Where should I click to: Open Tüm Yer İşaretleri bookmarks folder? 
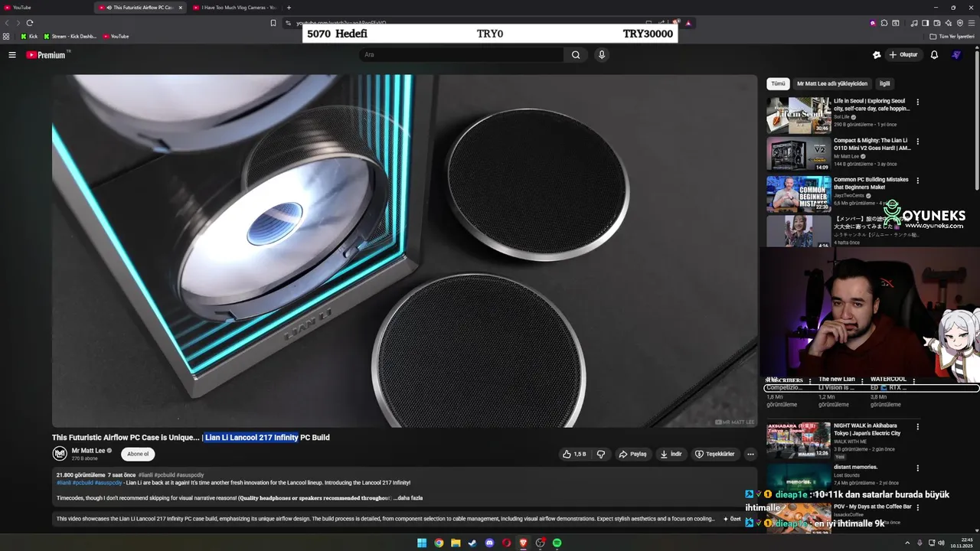(x=952, y=36)
